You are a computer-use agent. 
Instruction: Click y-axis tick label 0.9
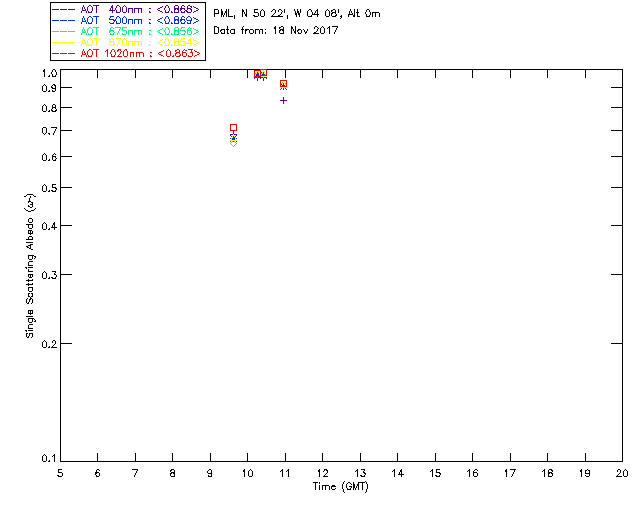click(49, 88)
